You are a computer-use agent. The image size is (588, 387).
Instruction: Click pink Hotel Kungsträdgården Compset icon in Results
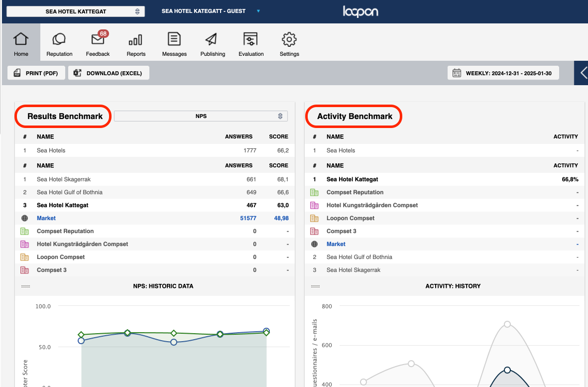pyautogui.click(x=24, y=244)
